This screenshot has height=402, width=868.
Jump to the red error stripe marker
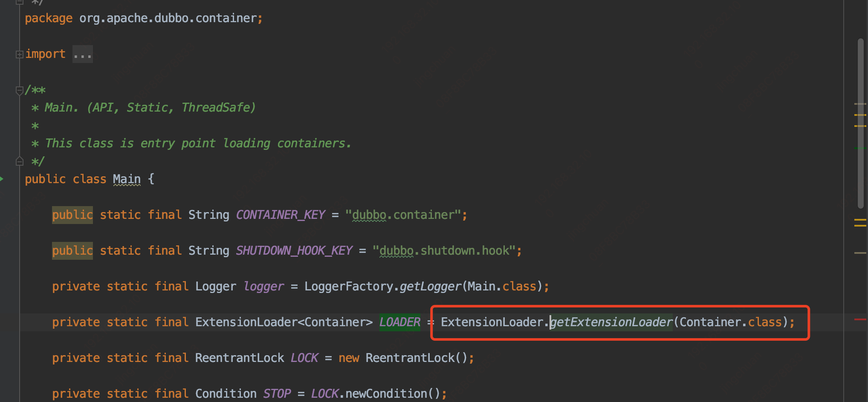[860, 319]
